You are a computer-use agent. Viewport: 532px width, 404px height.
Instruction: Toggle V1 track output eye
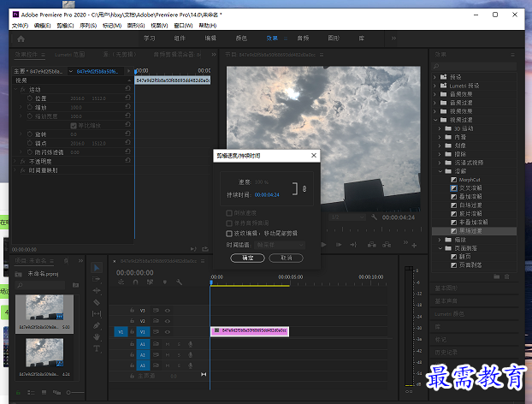tap(168, 332)
